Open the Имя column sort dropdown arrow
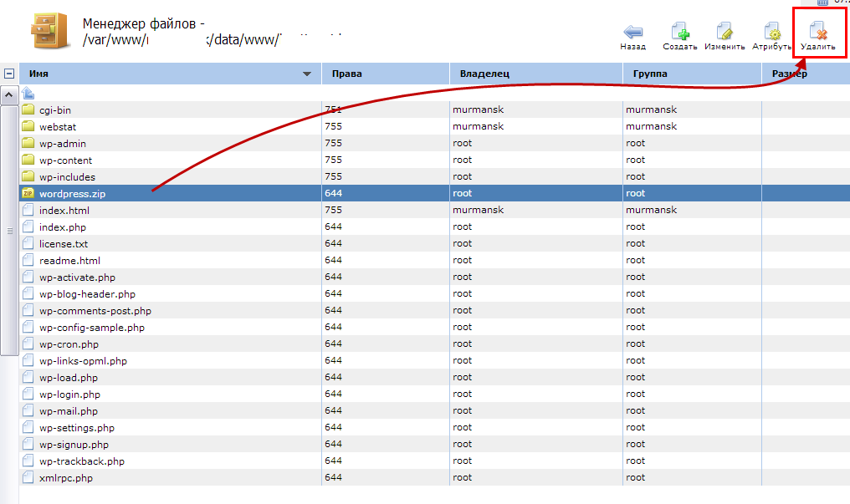The width and height of the screenshot is (850, 504). pos(307,74)
